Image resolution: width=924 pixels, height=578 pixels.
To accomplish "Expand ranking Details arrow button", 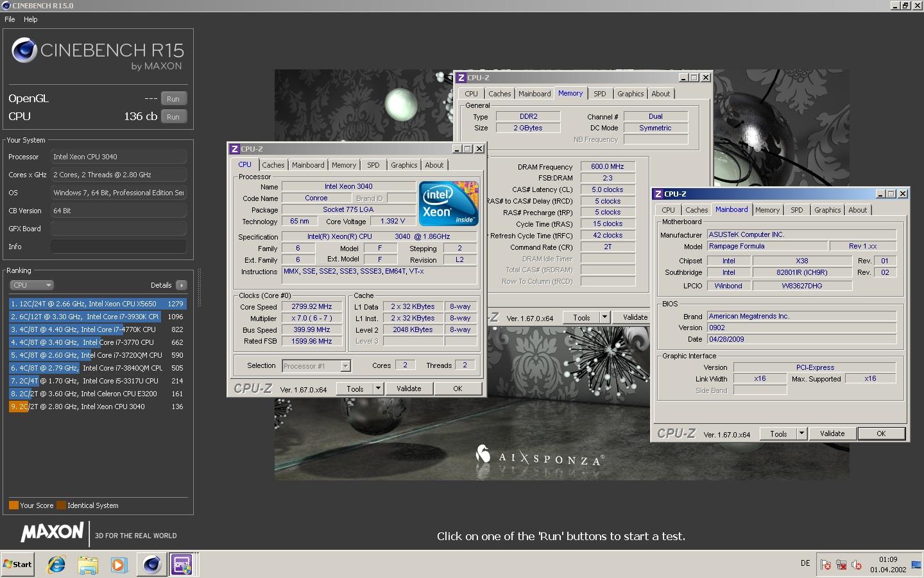I will click(x=181, y=285).
